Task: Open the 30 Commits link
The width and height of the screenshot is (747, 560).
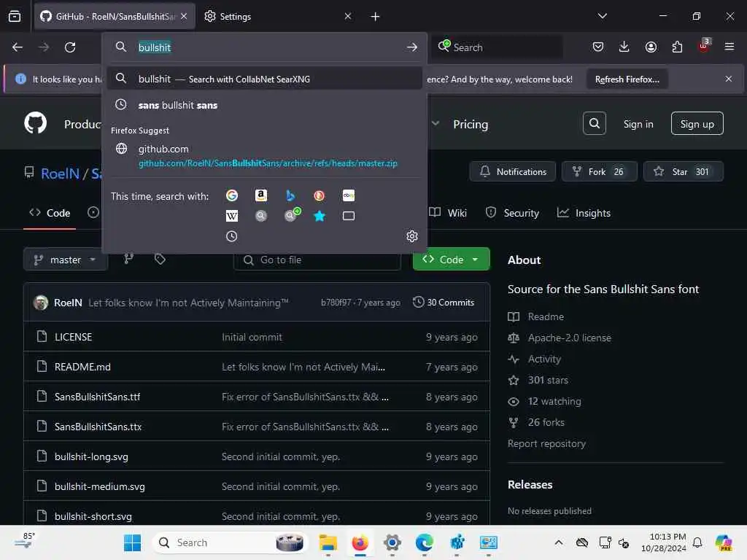Action: pyautogui.click(x=444, y=303)
